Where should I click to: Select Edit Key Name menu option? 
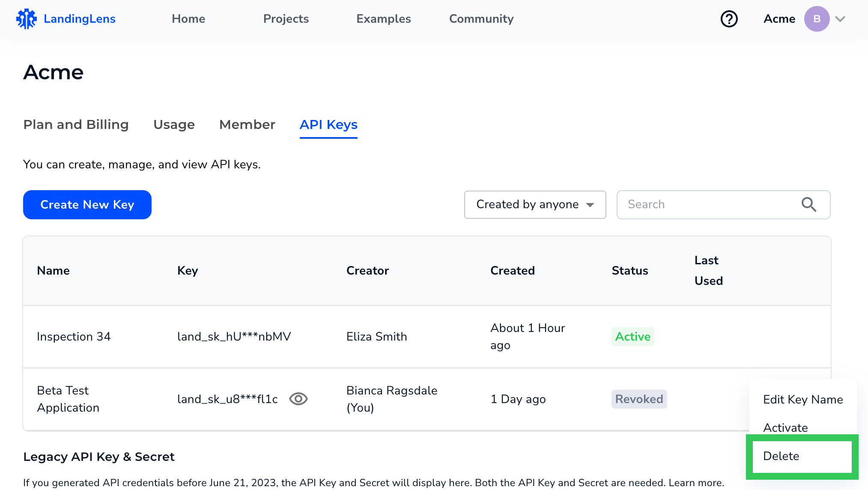pyautogui.click(x=803, y=400)
